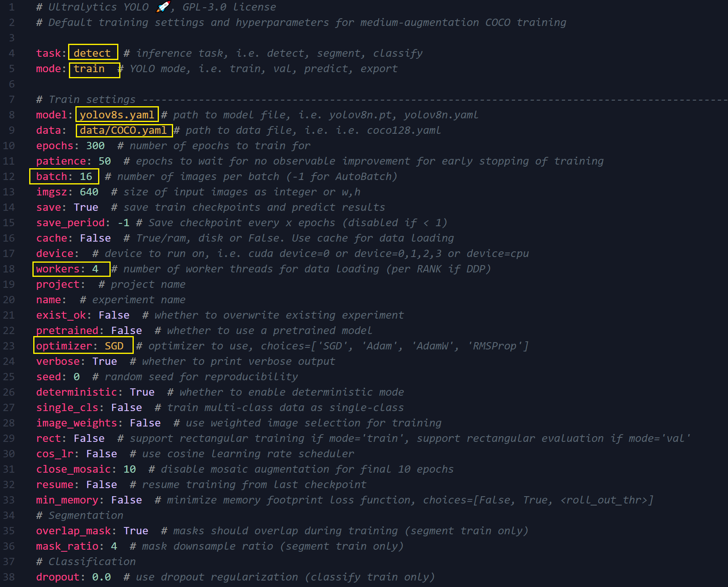This screenshot has height=587, width=728.
Task: Click the close_mosaic value 10
Action: pyautogui.click(x=130, y=469)
